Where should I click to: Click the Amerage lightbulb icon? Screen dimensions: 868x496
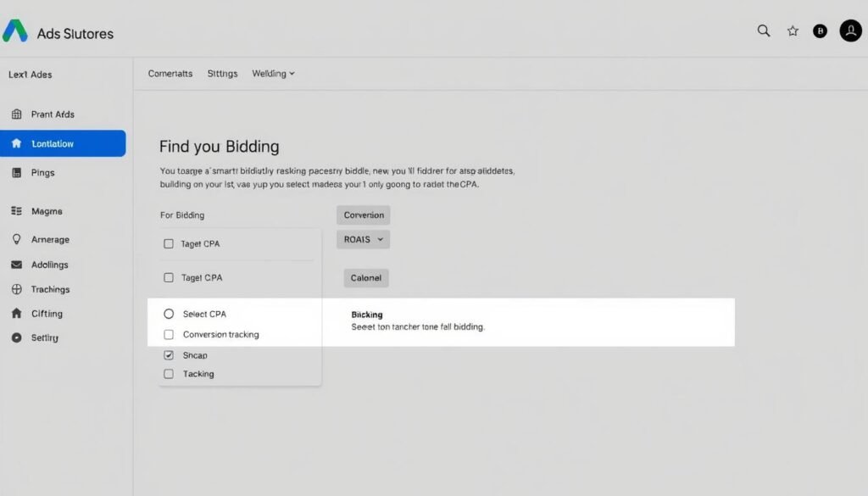pos(16,240)
